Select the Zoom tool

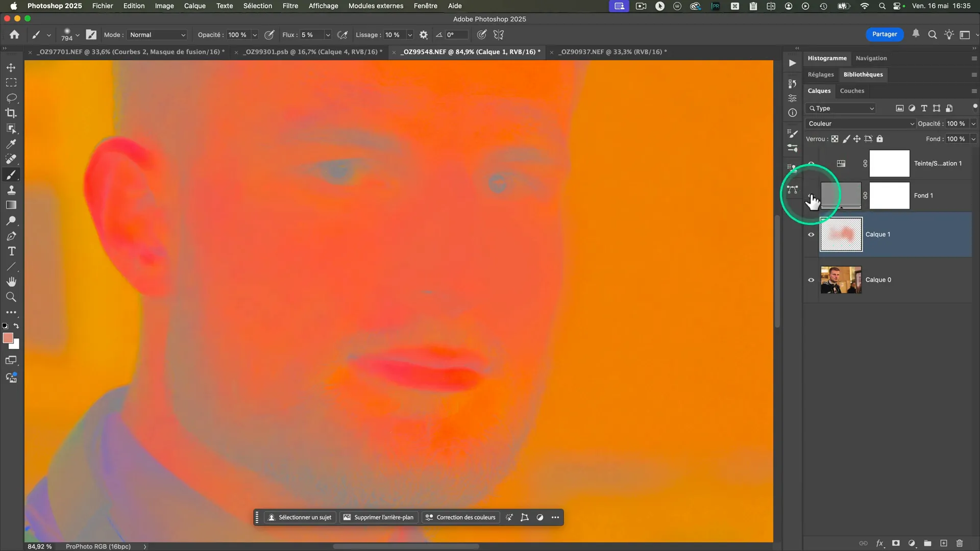pos(11,297)
